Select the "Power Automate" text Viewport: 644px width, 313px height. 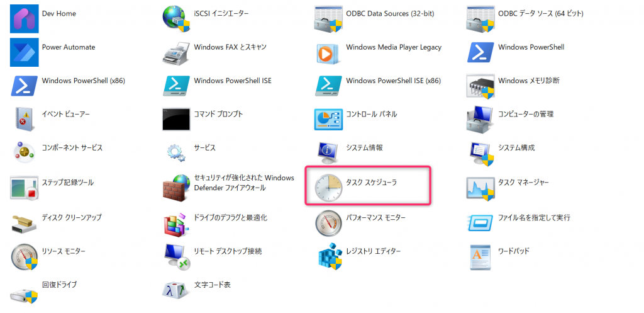(68, 47)
